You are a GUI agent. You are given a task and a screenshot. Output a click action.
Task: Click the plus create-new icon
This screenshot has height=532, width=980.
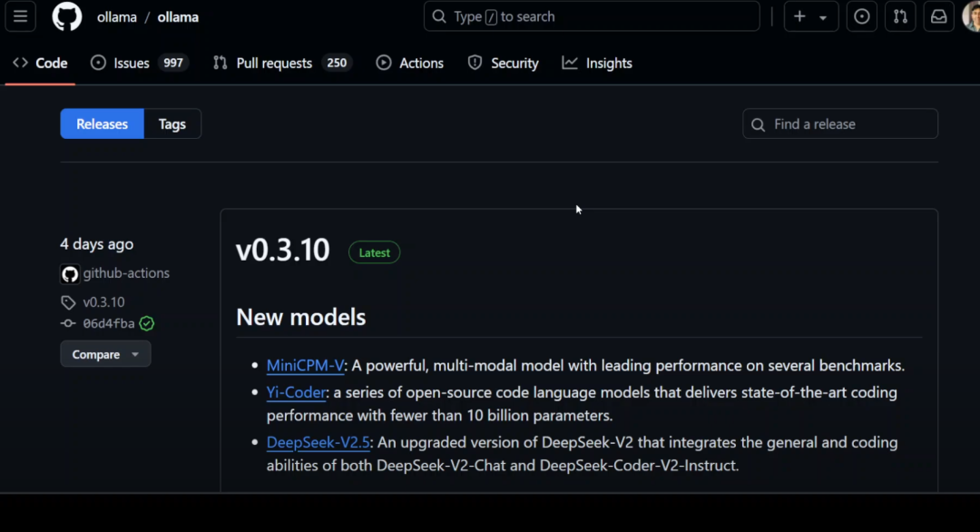799,17
